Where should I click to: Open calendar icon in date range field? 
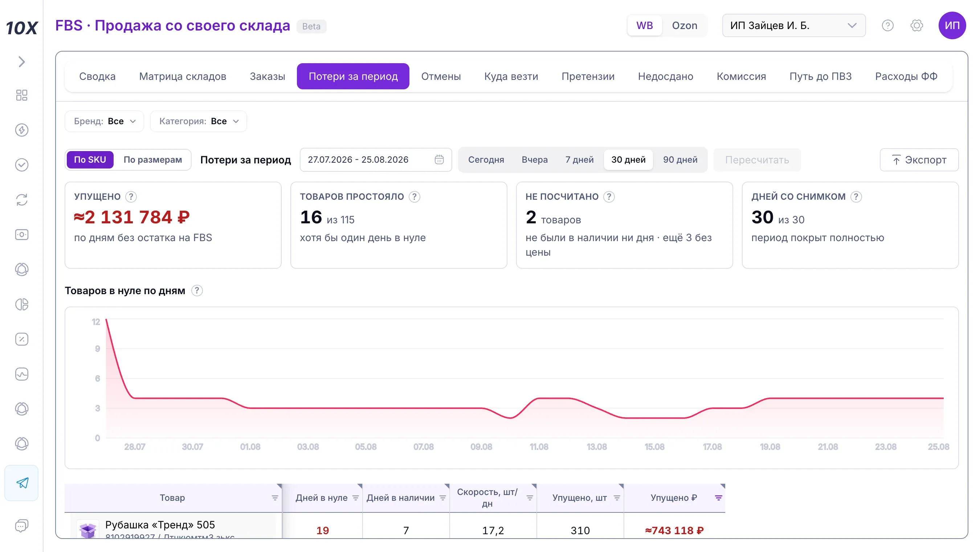(x=439, y=159)
